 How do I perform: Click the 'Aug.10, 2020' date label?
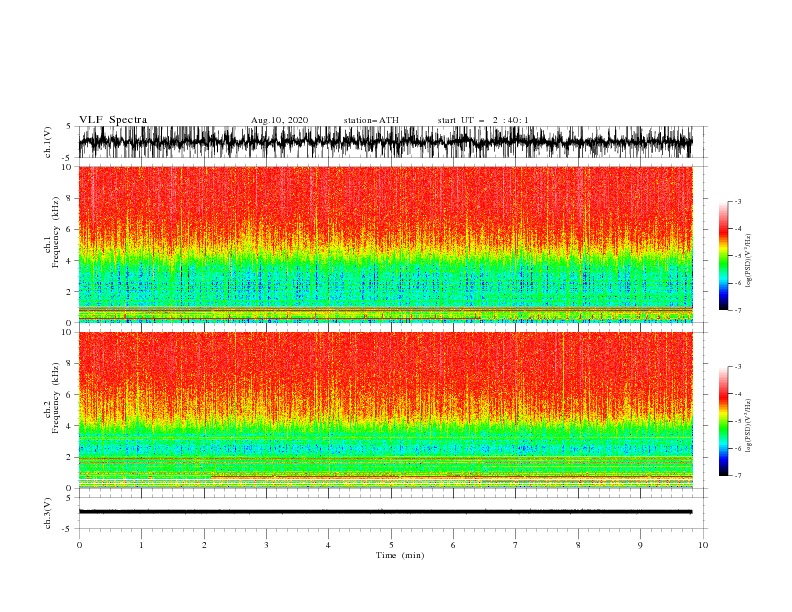279,120
